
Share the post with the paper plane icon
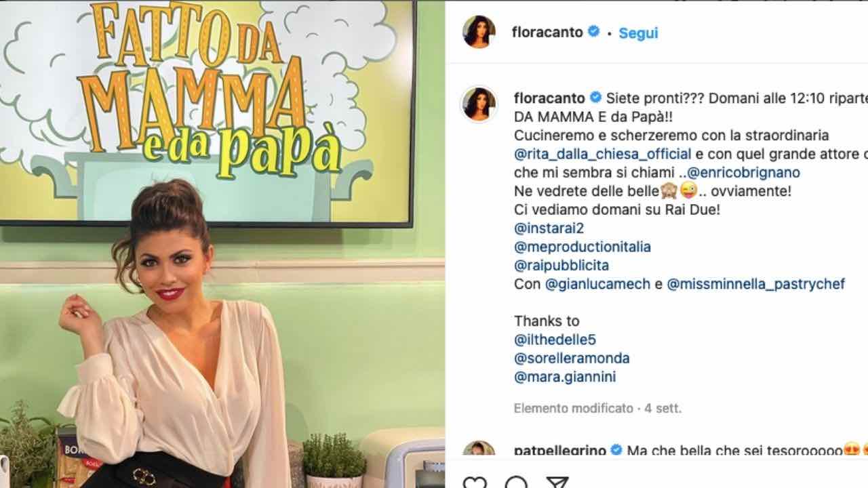point(557,483)
